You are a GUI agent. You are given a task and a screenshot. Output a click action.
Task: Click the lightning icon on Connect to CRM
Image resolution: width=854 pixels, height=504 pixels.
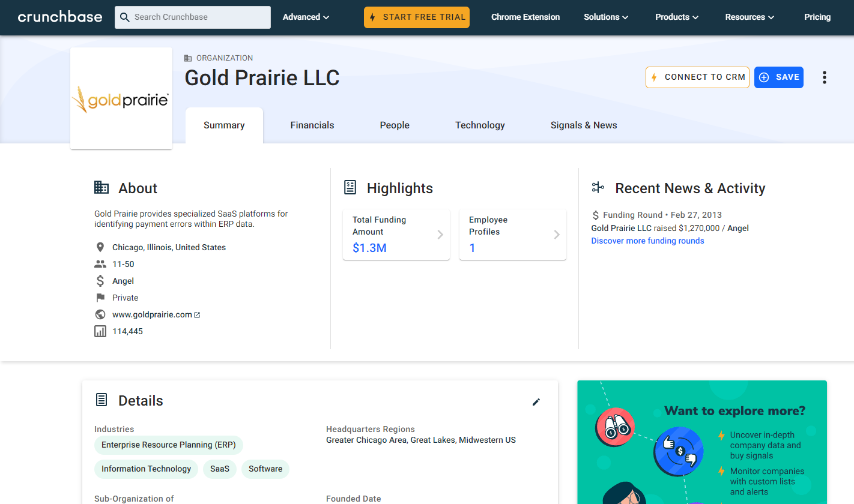(653, 77)
